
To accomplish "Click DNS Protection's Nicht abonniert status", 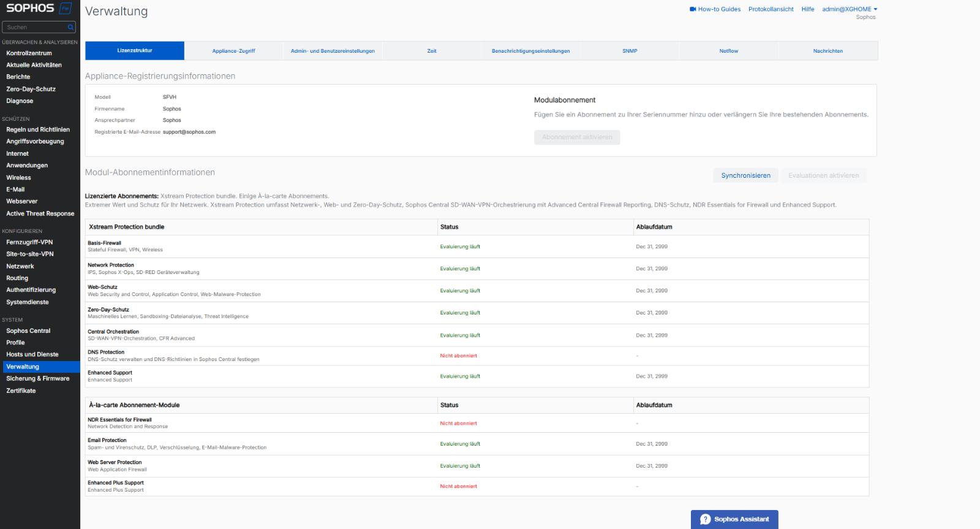I will coord(458,356).
